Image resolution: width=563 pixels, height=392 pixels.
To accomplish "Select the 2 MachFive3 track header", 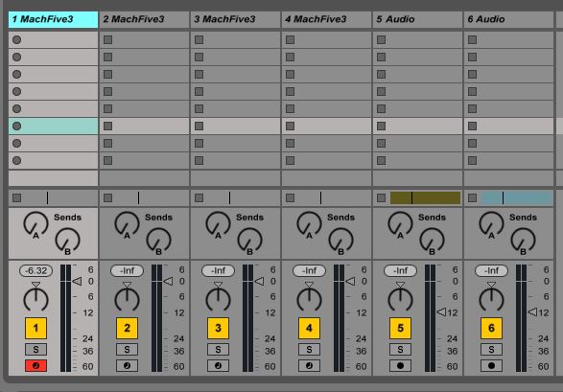I will point(144,19).
